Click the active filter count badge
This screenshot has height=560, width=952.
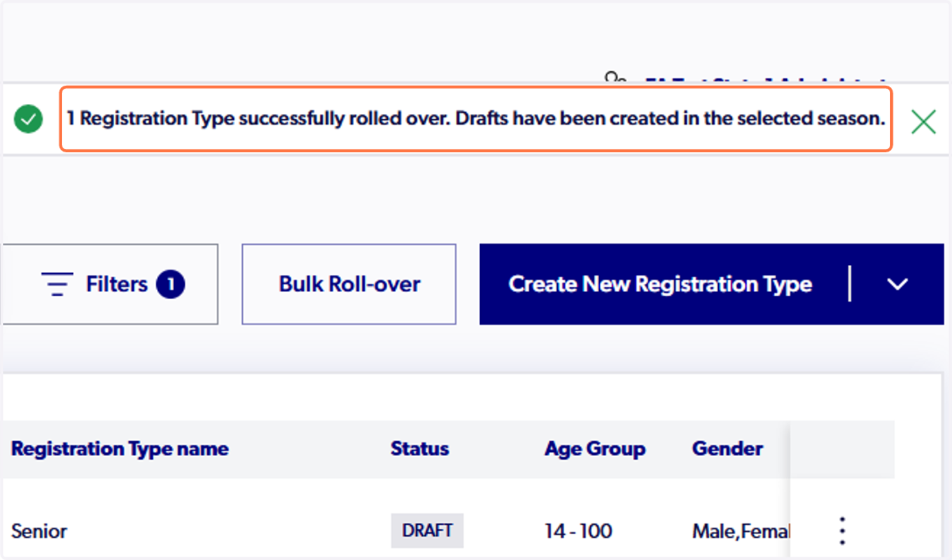click(170, 284)
